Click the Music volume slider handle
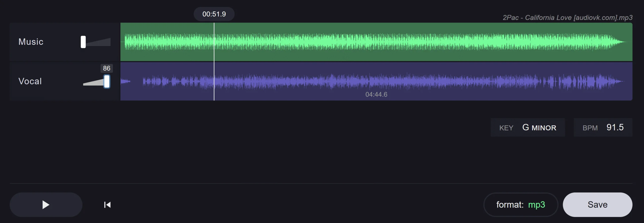Screen dimensions: 644x223 pyautogui.click(x=83, y=42)
